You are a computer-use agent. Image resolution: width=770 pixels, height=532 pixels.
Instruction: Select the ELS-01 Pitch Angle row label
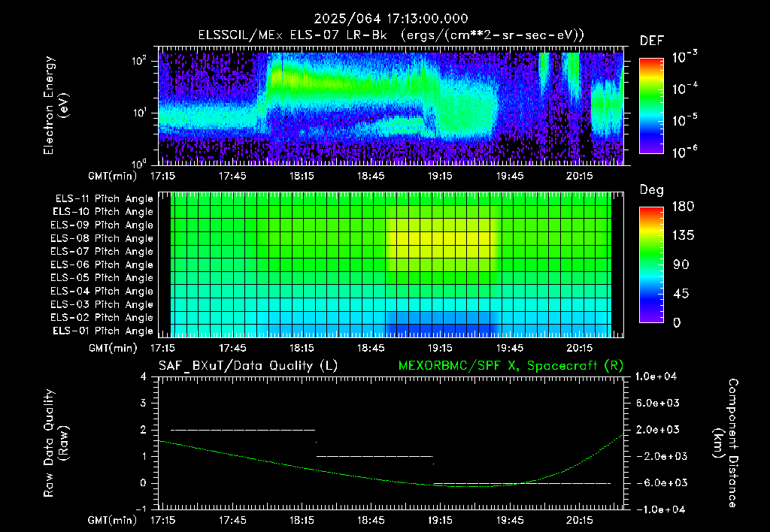coord(103,331)
